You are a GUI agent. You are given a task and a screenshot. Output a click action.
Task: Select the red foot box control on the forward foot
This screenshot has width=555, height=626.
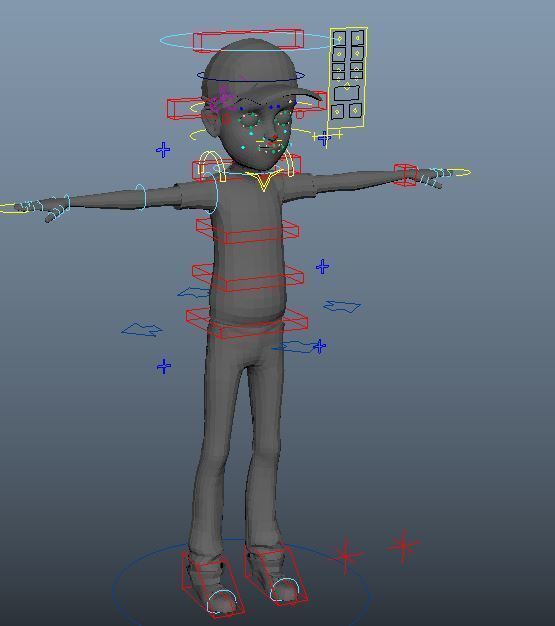pyautogui.click(x=212, y=583)
